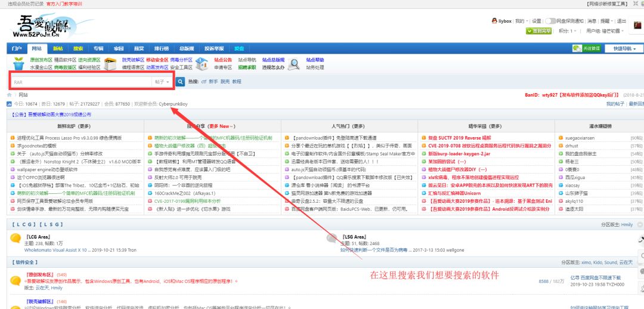
Task: Click the 吾爱破解 site logo
Action: [x=47, y=26]
